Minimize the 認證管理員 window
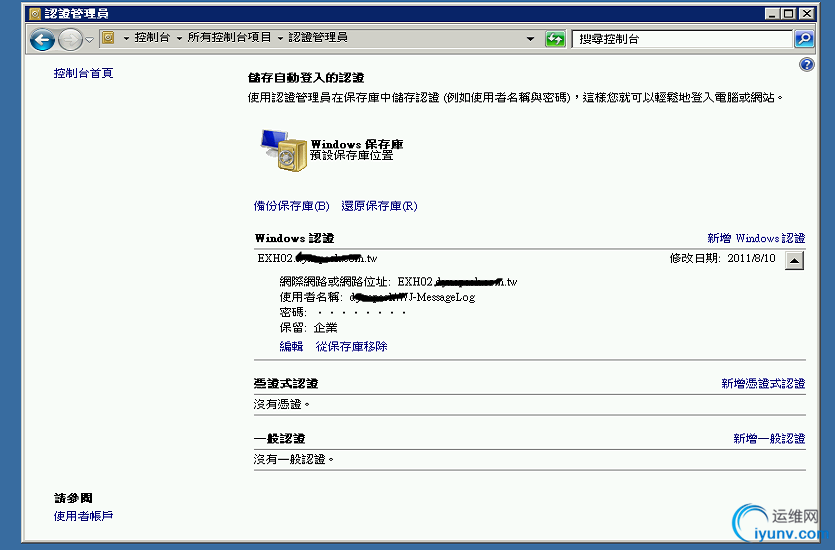This screenshot has height=550, width=835. [773, 14]
